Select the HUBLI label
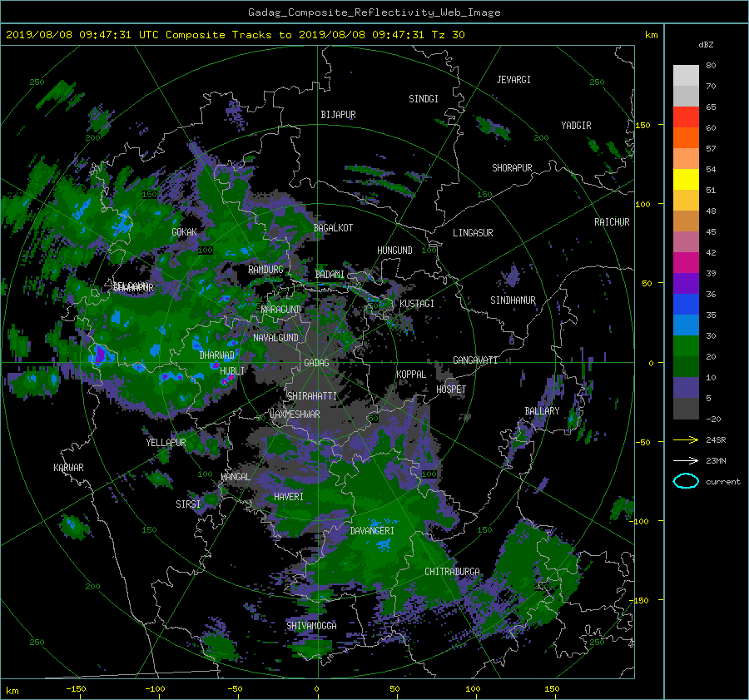 tap(232, 371)
